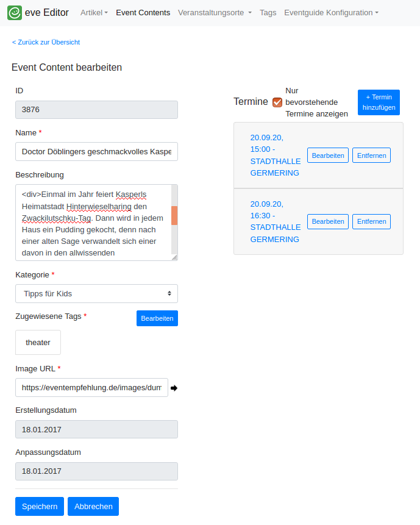Expand the Artikel menu
Screen dimensions: 420x525
94,13
